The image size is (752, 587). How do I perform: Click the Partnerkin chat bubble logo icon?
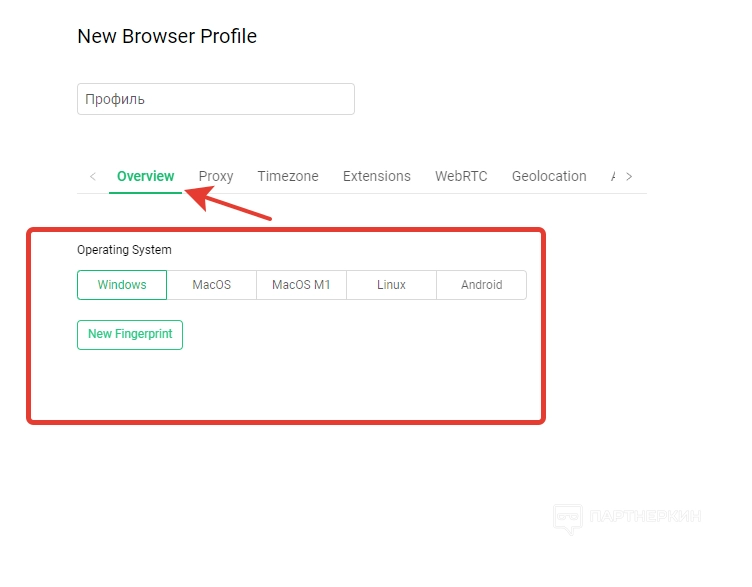tap(568, 517)
